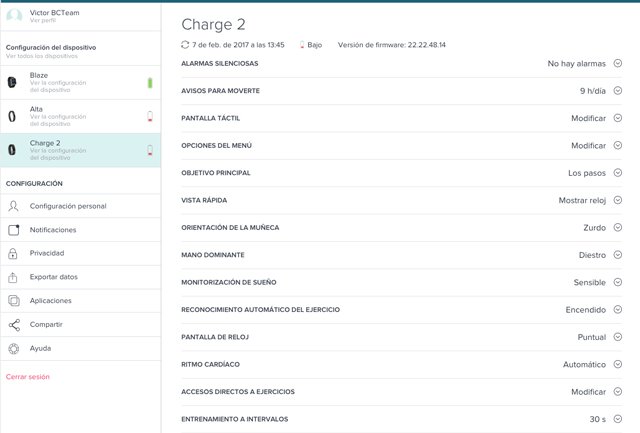
Task: Open Configuración personal in the sidebar
Action: (80, 206)
